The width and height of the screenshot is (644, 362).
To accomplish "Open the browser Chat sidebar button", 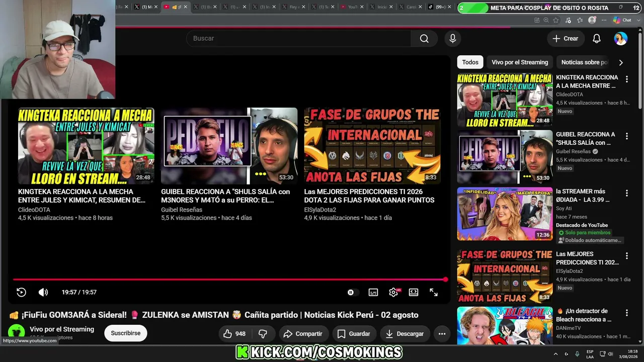I will click(x=622, y=20).
